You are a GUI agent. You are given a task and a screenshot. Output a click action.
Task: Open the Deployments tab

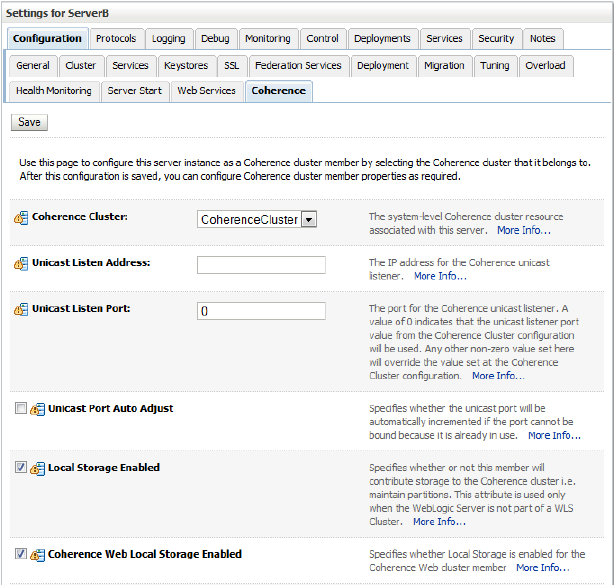(x=382, y=38)
